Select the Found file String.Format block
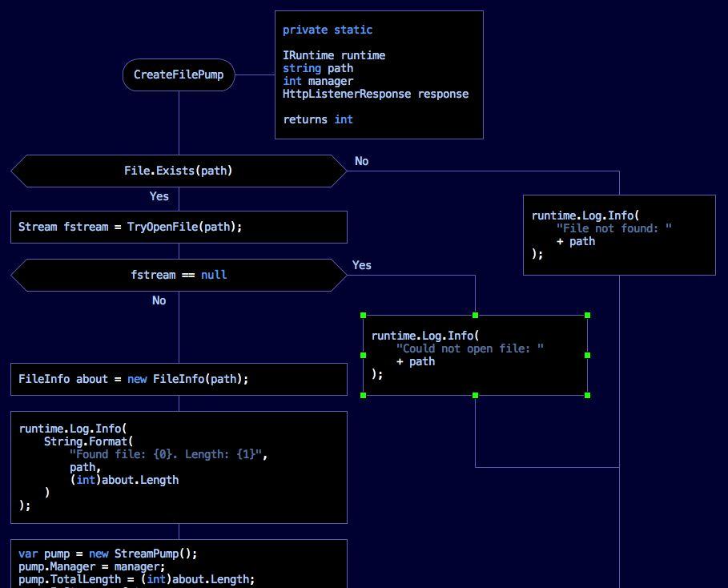The width and height of the screenshot is (728, 588). tap(179, 467)
